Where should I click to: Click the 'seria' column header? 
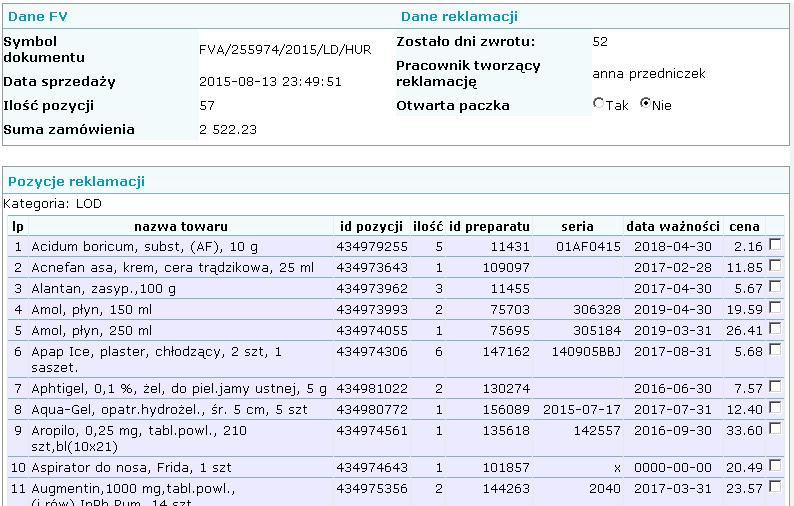577,226
